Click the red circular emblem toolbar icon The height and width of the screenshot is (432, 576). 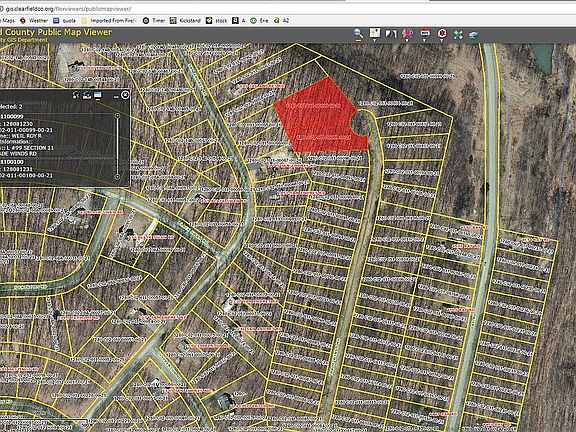(442, 33)
